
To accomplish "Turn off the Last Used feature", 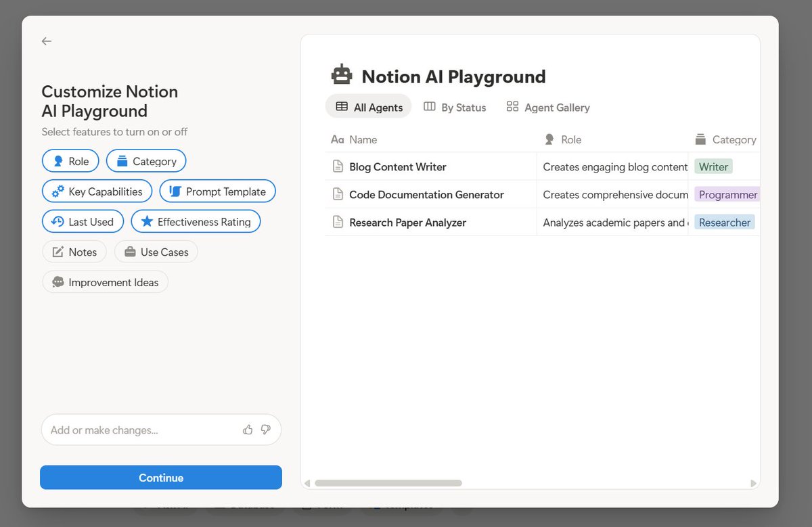I will coord(83,222).
